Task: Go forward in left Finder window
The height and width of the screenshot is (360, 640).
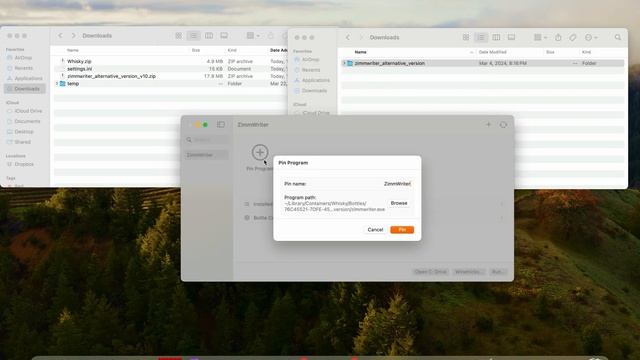Action: coord(73,36)
